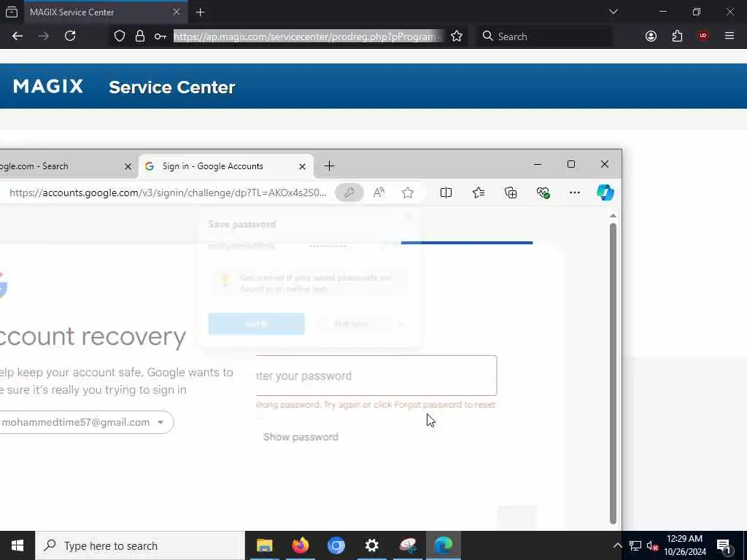Open Edge password manager key icon
The height and width of the screenshot is (560, 747).
pyautogui.click(x=349, y=192)
